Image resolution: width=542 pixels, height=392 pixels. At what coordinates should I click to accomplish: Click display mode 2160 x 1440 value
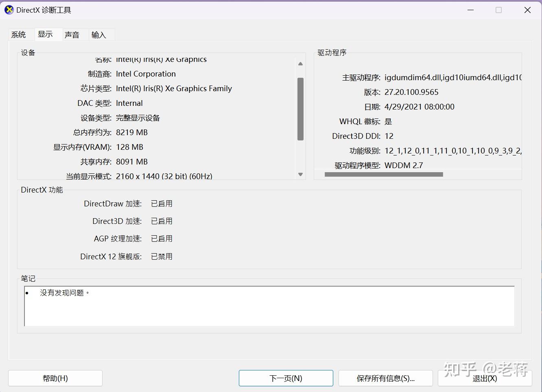(164, 176)
